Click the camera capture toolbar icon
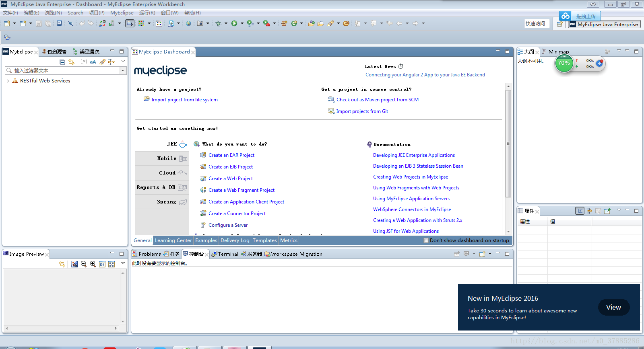 200,23
